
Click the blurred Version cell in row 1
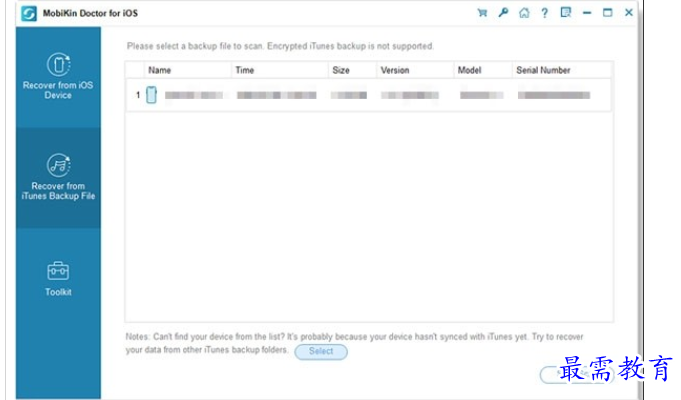pyautogui.click(x=410, y=95)
